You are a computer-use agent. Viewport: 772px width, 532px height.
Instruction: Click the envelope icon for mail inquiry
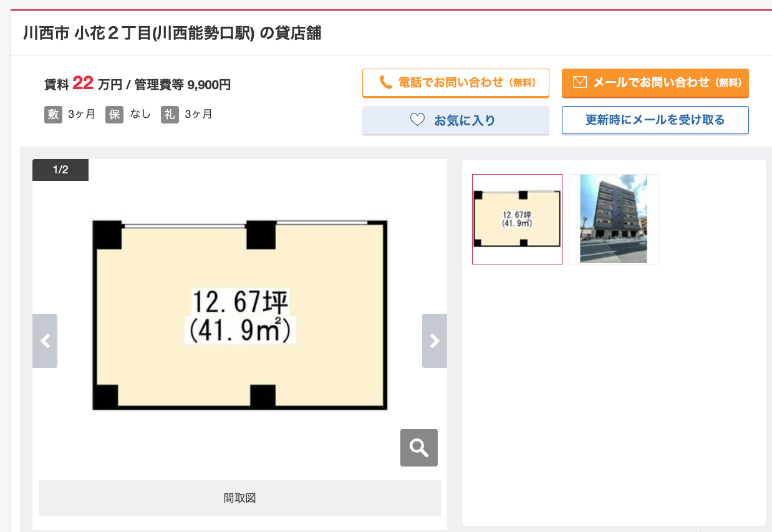(580, 82)
